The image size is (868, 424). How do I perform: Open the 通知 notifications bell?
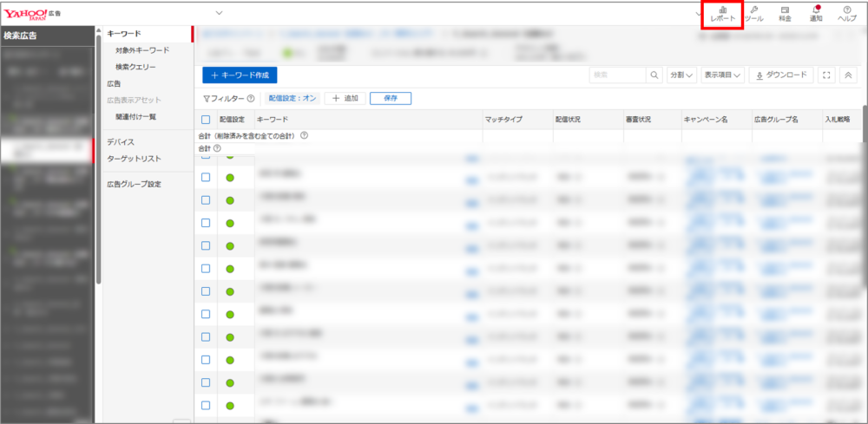click(816, 13)
